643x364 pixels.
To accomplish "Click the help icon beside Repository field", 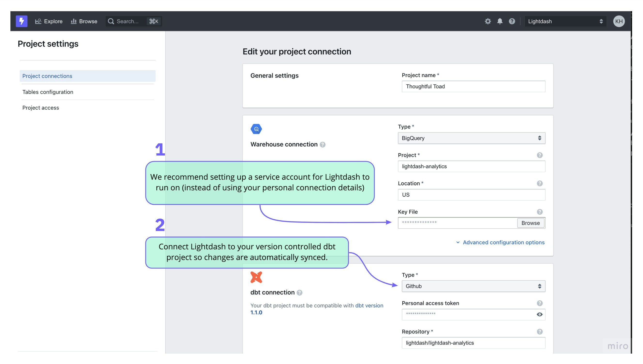I will coord(539,332).
